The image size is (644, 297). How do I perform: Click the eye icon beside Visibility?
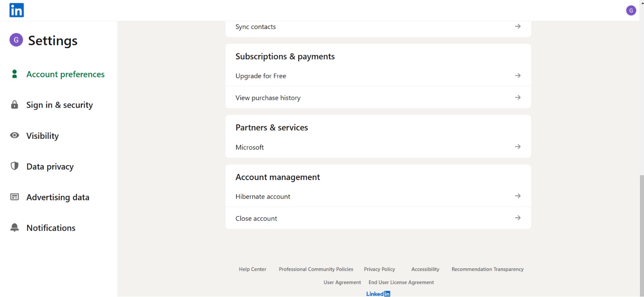coord(15,136)
